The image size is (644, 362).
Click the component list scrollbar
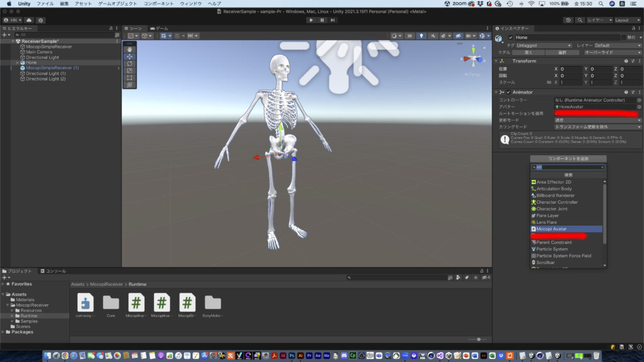coord(604,214)
